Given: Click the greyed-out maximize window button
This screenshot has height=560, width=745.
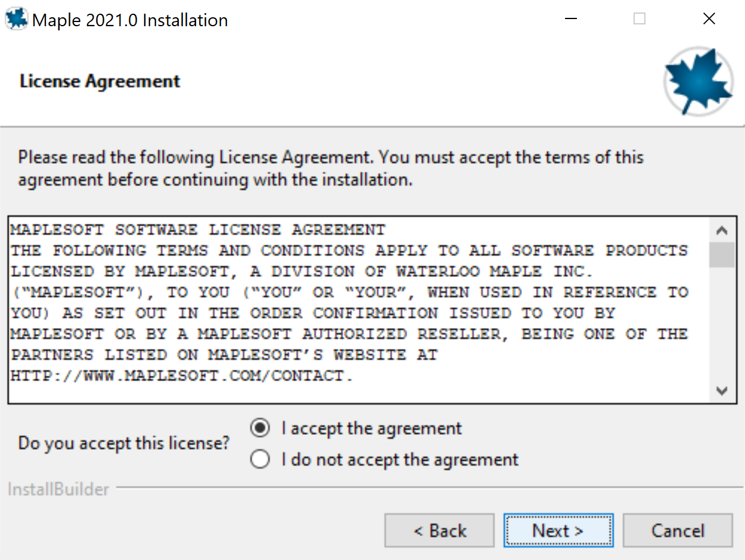Looking at the screenshot, I should (640, 19).
